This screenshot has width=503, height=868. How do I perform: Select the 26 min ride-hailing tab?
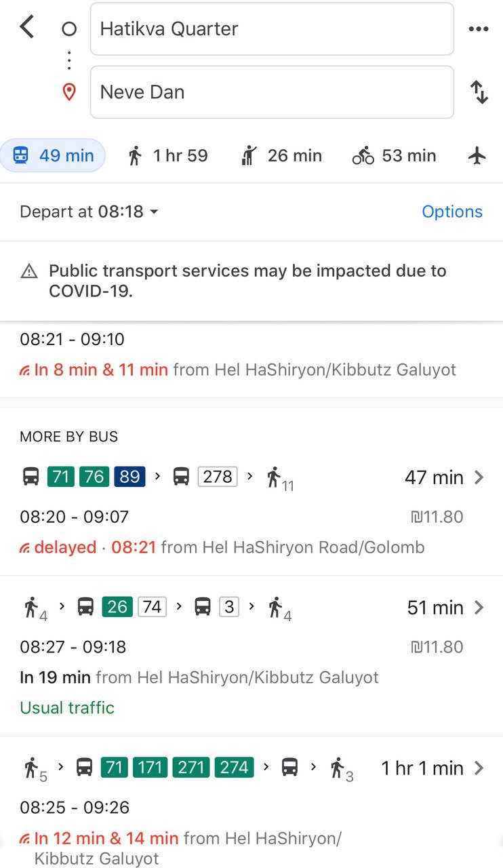281,156
